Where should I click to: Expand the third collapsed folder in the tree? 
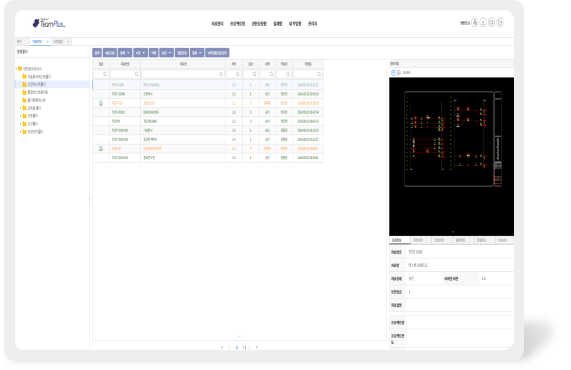coord(20,124)
